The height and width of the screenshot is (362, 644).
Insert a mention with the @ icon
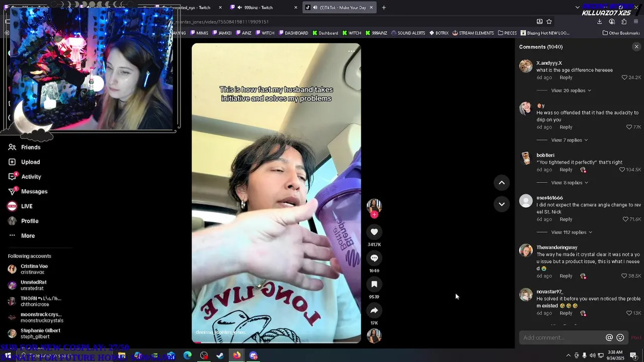pos(609,337)
